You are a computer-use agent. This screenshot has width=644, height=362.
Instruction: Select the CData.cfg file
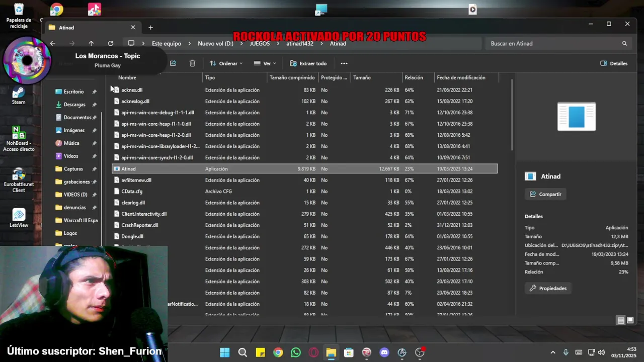(132, 192)
